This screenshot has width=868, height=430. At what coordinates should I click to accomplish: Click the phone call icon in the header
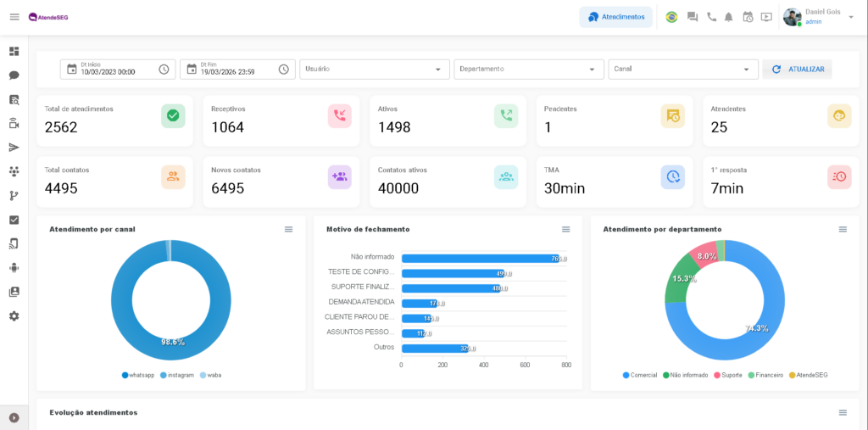(711, 17)
